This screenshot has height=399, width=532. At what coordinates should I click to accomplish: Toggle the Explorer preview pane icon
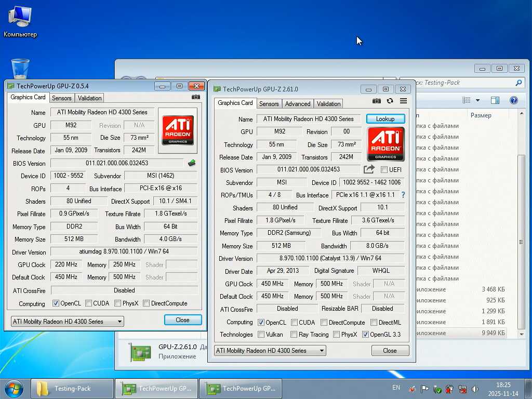coord(495,100)
